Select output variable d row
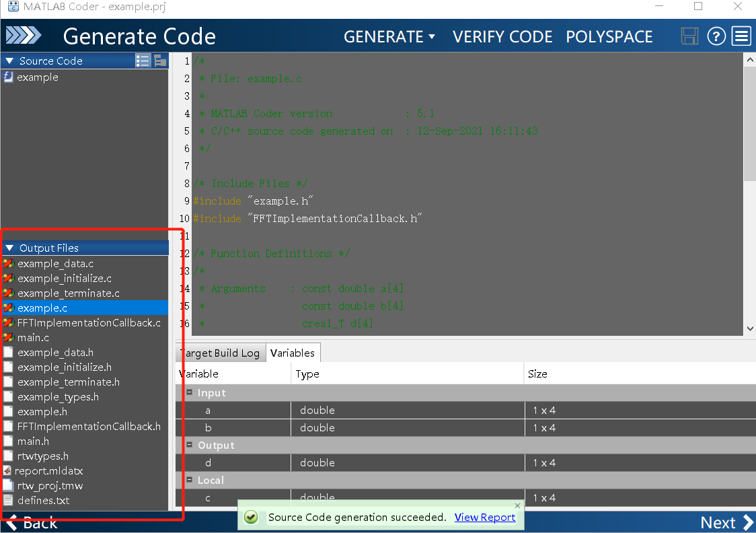The height and width of the screenshot is (533, 756). pyautogui.click(x=465, y=462)
